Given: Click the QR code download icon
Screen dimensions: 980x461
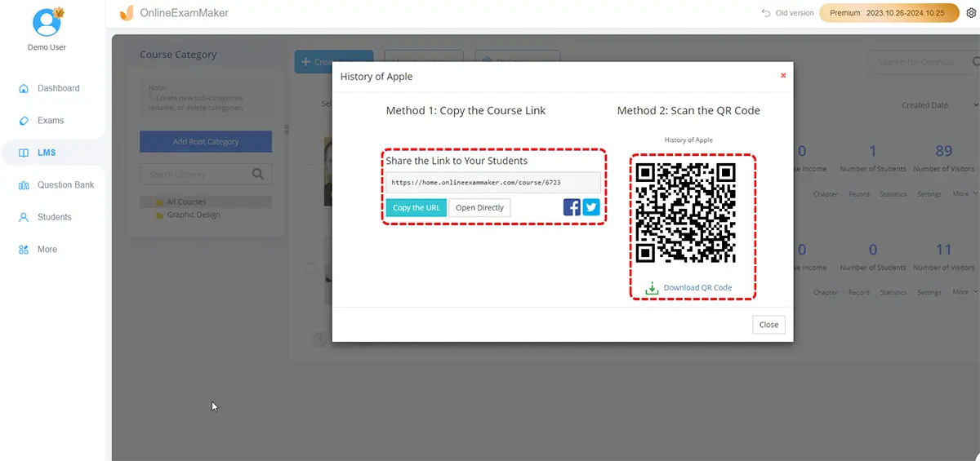Looking at the screenshot, I should point(652,288).
